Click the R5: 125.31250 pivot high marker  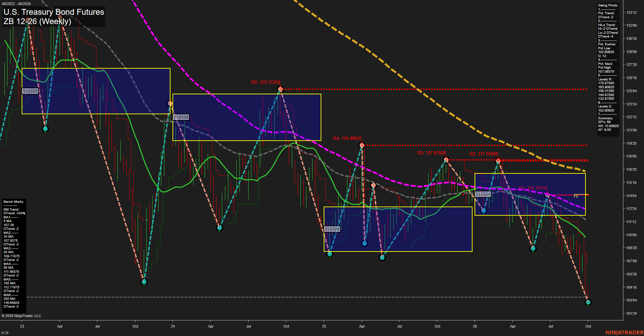coord(280,89)
